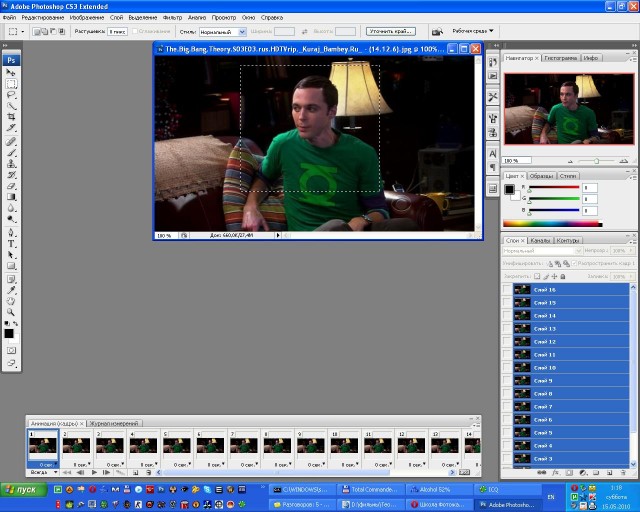The width and height of the screenshot is (640, 512).
Task: Toggle the Сглаживание checkbox
Action: click(135, 31)
